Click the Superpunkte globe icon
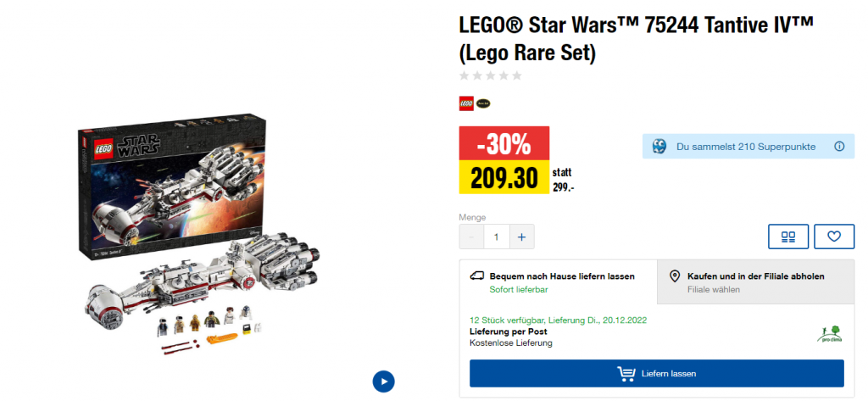The height and width of the screenshot is (401, 868). pyautogui.click(x=659, y=147)
